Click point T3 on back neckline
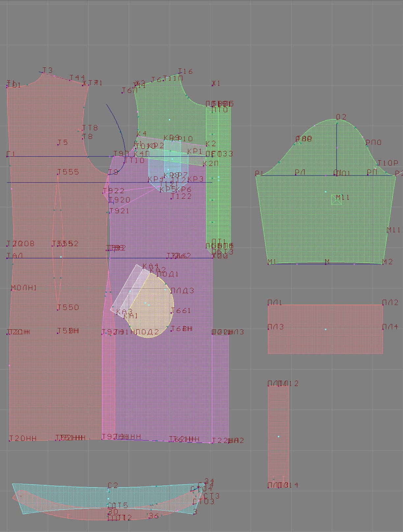403x532 pixels. point(43,73)
